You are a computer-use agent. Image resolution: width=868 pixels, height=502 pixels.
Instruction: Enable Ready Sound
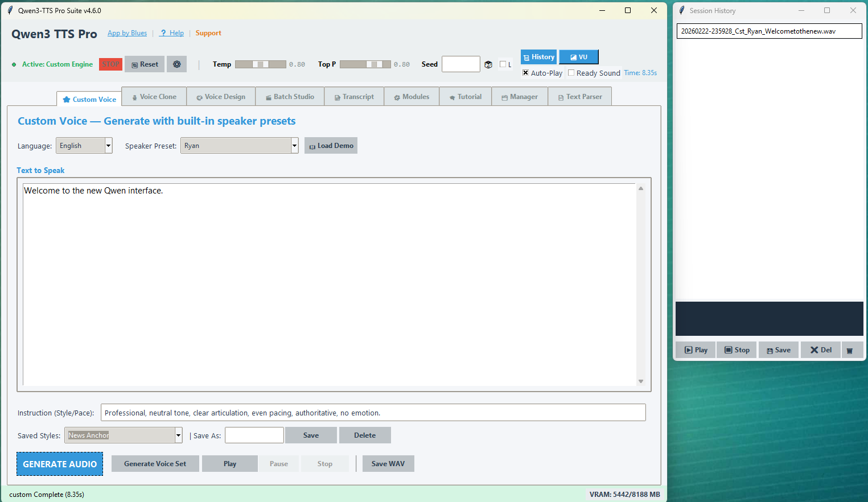tap(571, 73)
